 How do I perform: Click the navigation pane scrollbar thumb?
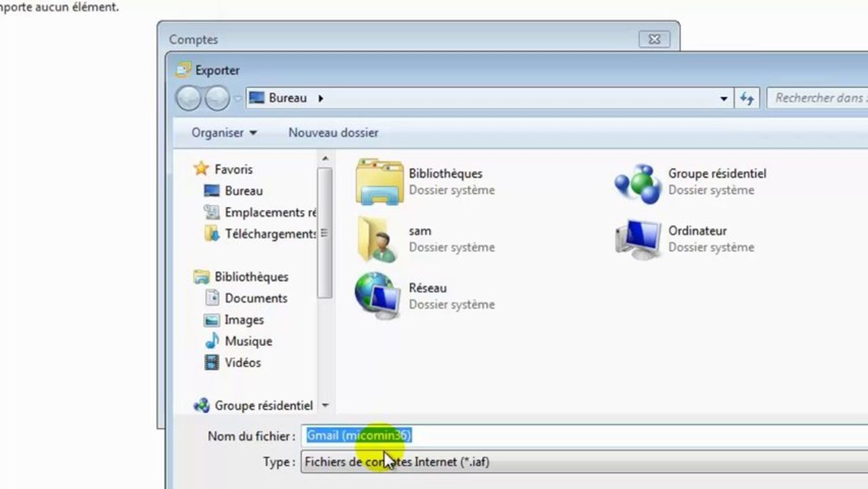pyautogui.click(x=324, y=233)
